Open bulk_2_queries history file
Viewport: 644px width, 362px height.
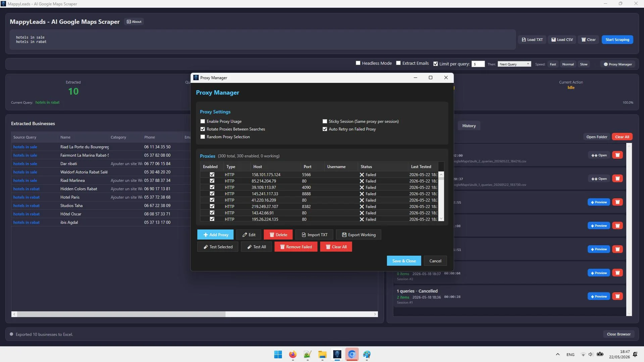pos(599,155)
